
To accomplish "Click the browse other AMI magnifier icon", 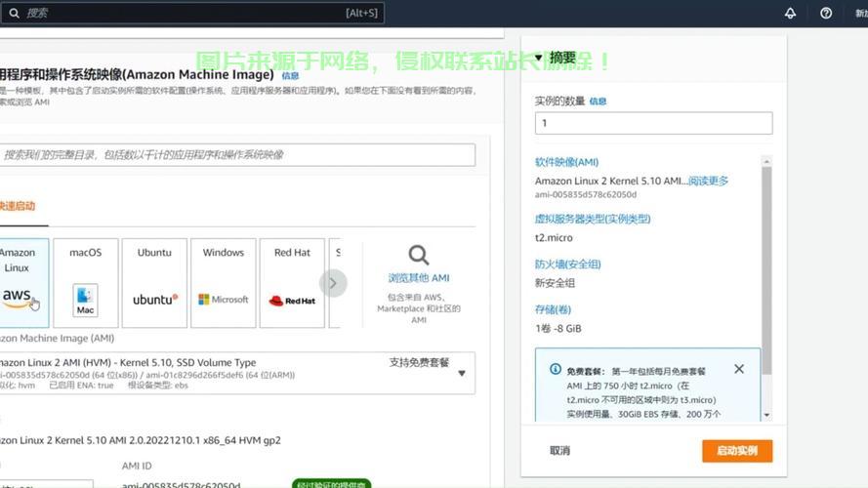I will pyautogui.click(x=419, y=255).
